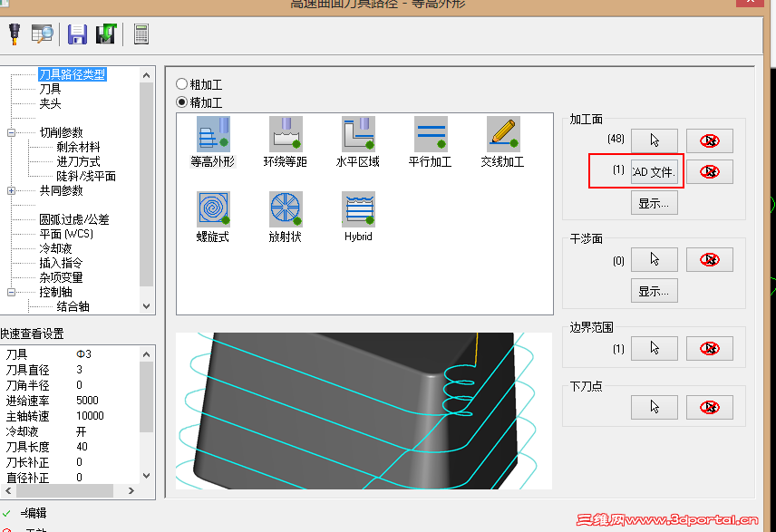The height and width of the screenshot is (532, 776).
Task: Open the 刀具路径类型 tree item
Action: (x=73, y=74)
